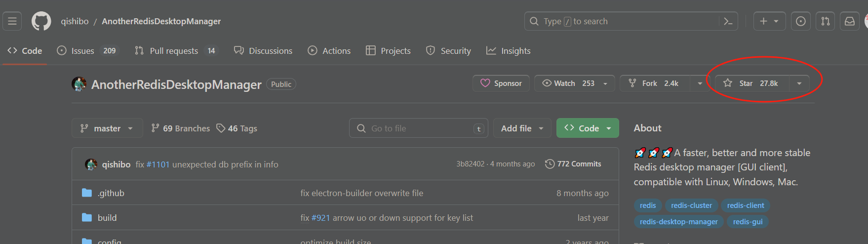Image resolution: width=868 pixels, height=244 pixels.
Task: Open the .github folder
Action: [111, 193]
